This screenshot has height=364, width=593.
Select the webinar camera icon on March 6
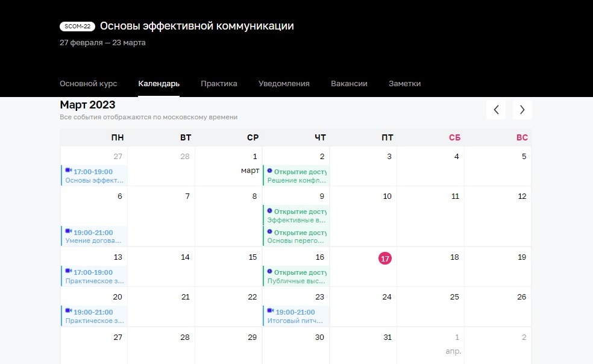click(68, 232)
